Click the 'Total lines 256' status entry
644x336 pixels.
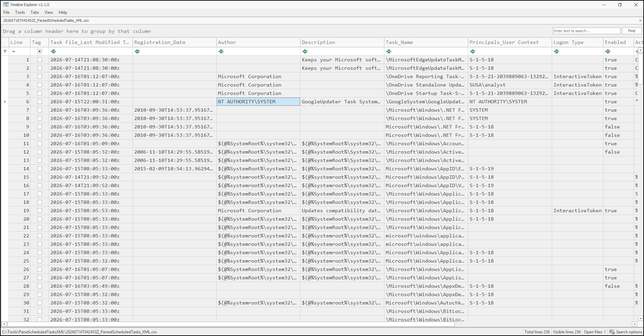(x=537, y=332)
